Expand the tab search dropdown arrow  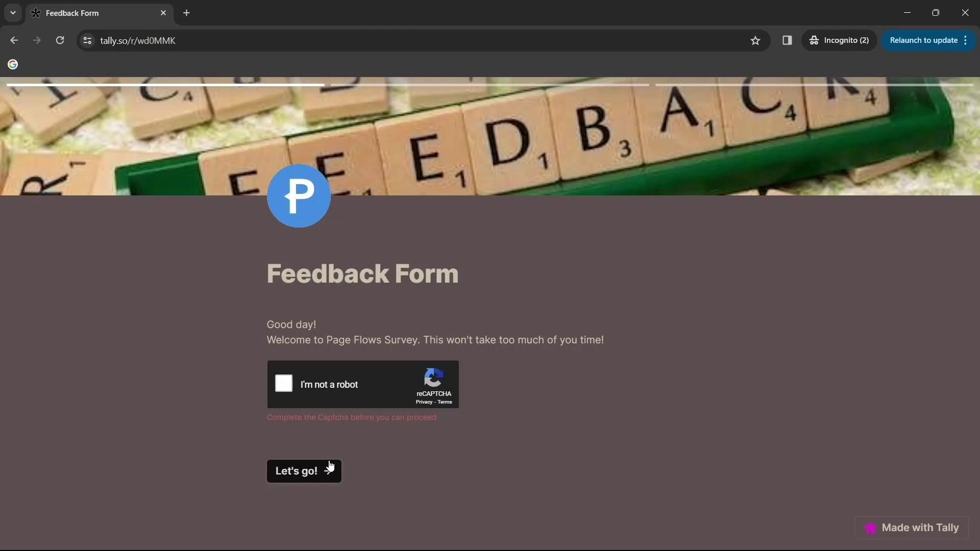13,13
